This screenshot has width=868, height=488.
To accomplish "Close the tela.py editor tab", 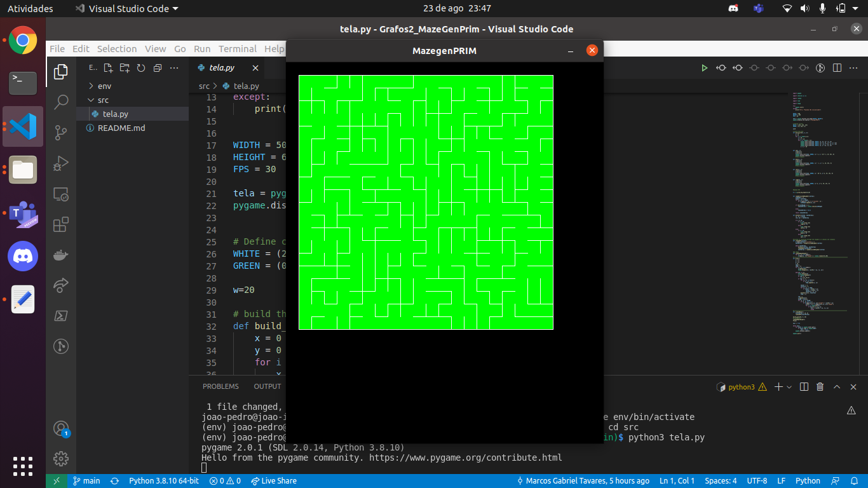I will 255,68.
